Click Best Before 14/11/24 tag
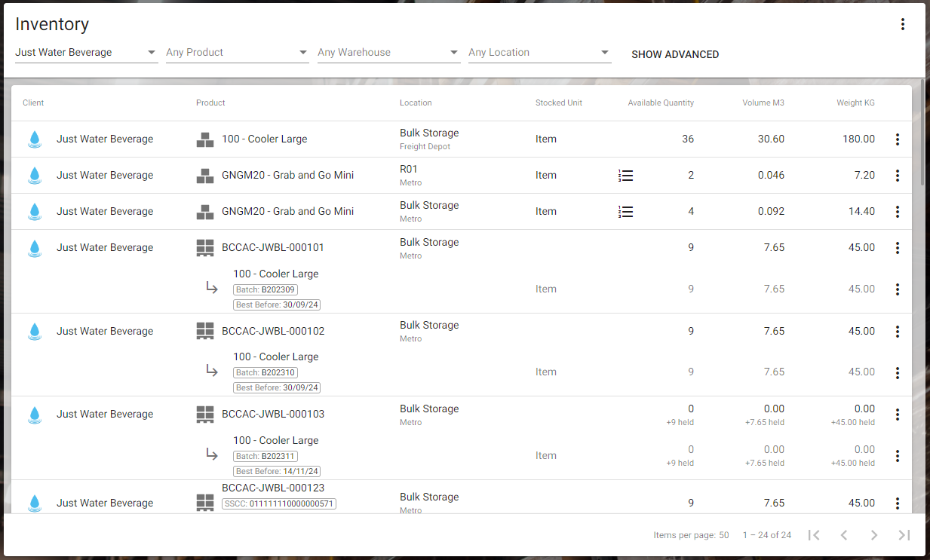 277,471
